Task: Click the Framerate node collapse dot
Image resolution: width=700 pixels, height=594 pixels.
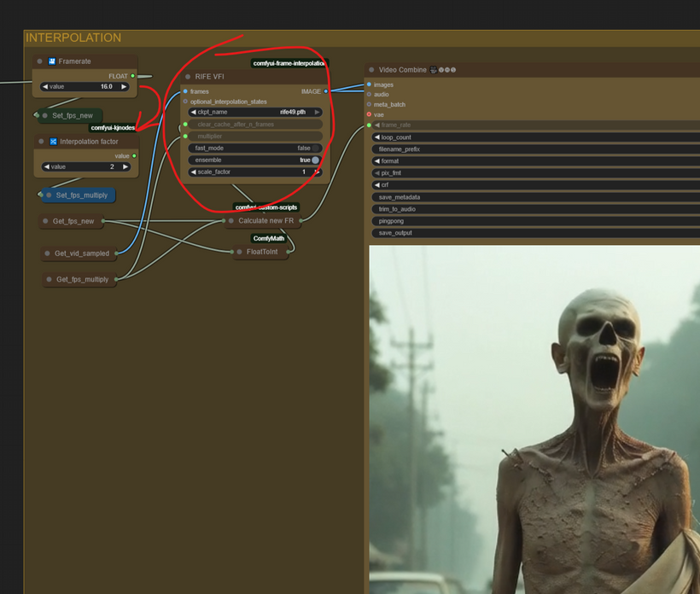Action: (x=40, y=61)
